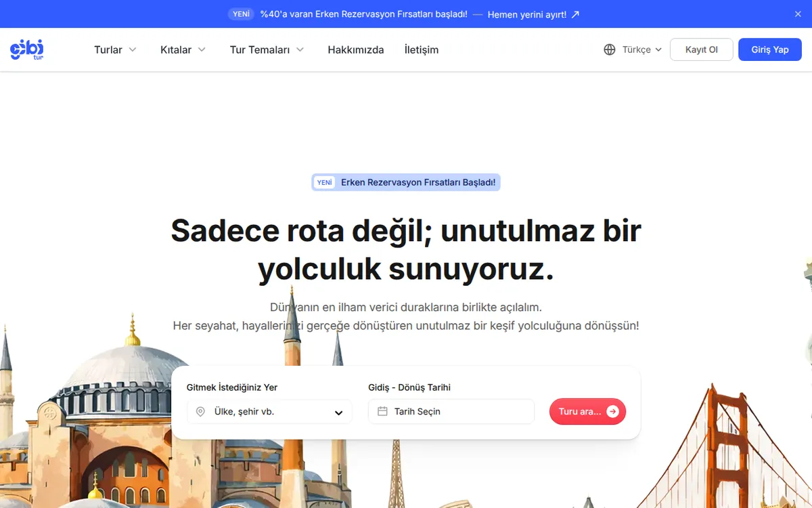Click the calendar icon in date field
The height and width of the screenshot is (508, 812).
382,411
